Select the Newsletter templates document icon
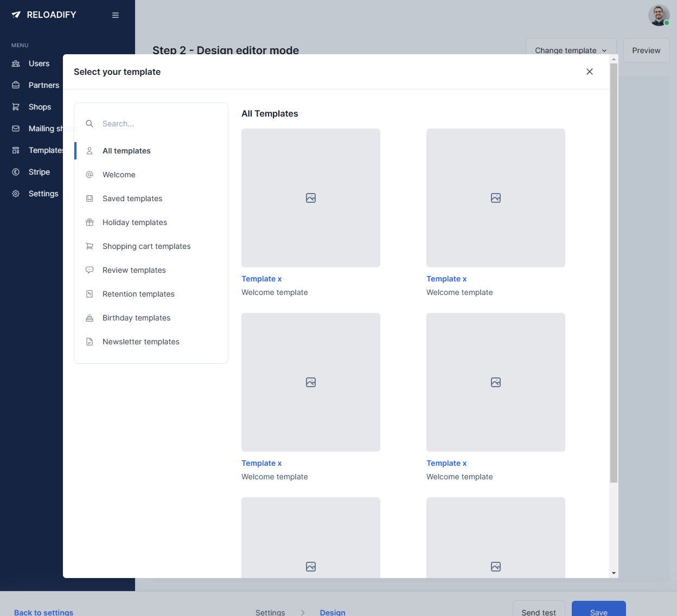Viewport: 677px width, 616px height. [90, 342]
